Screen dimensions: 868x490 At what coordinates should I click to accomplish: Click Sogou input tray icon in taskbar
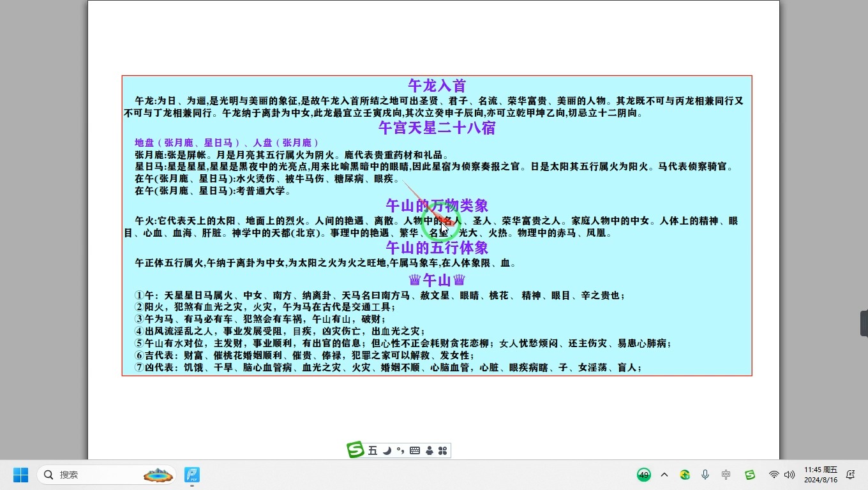pyautogui.click(x=750, y=475)
